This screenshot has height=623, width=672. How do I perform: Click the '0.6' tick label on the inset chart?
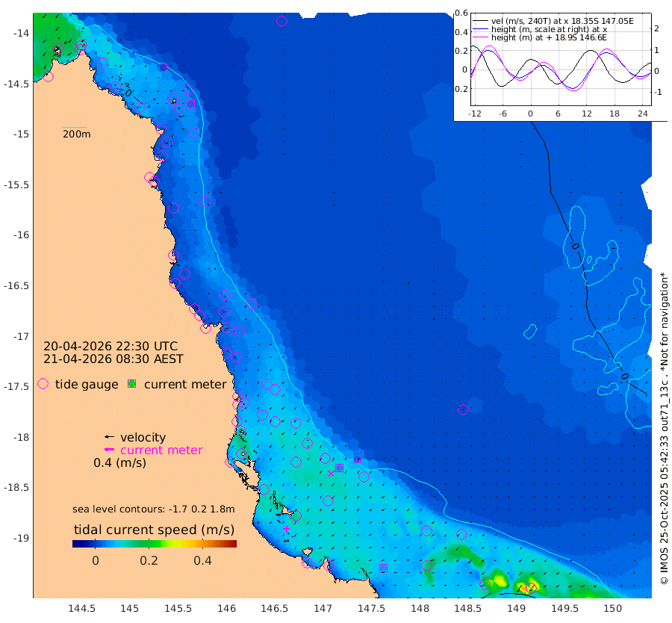click(461, 13)
